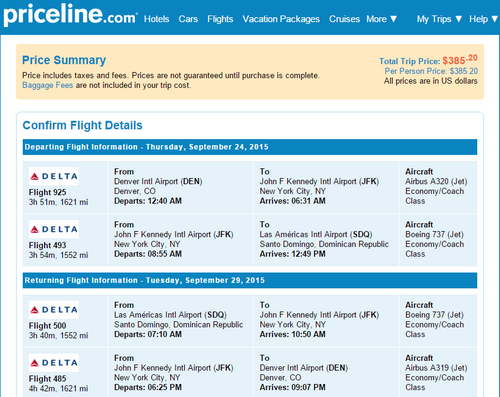This screenshot has height=397, width=500.
Task: Click the Confirm Flight Details heading
Action: click(82, 125)
